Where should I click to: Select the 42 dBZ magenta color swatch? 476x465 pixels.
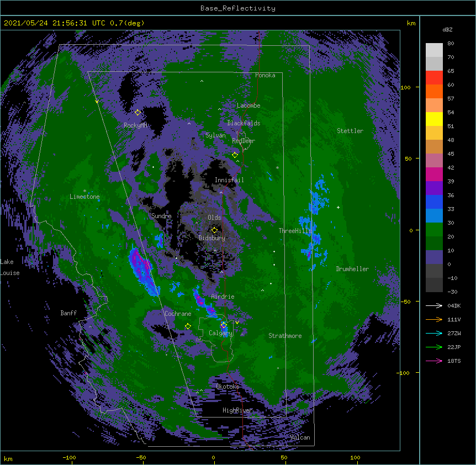click(x=434, y=174)
